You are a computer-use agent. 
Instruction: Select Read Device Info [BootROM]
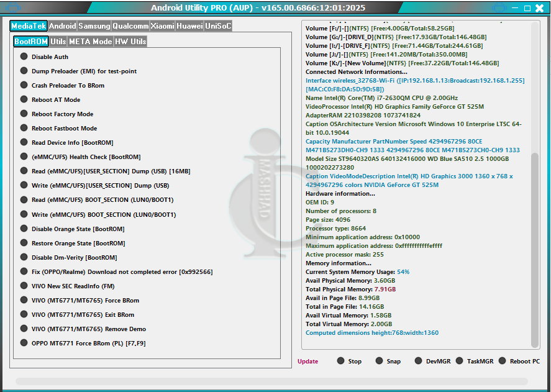point(24,142)
